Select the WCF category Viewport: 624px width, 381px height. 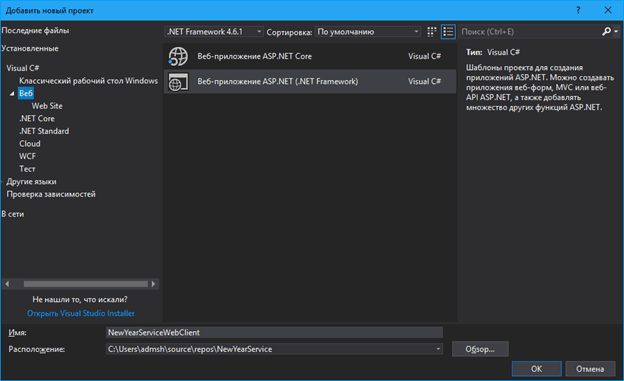(x=27, y=156)
